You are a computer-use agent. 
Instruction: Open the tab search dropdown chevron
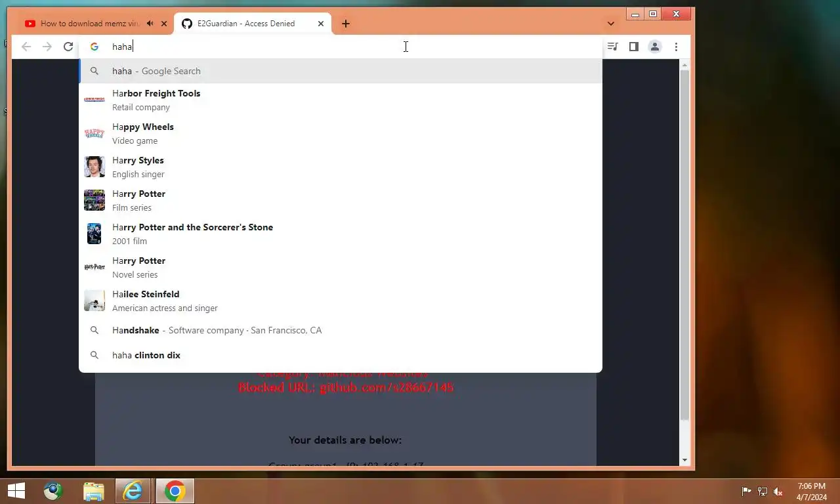click(x=611, y=24)
